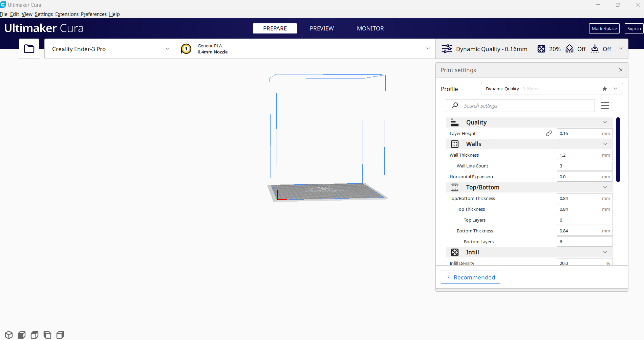Select the left view cube icon
Viewport: 644px width, 340px height.
47,335
